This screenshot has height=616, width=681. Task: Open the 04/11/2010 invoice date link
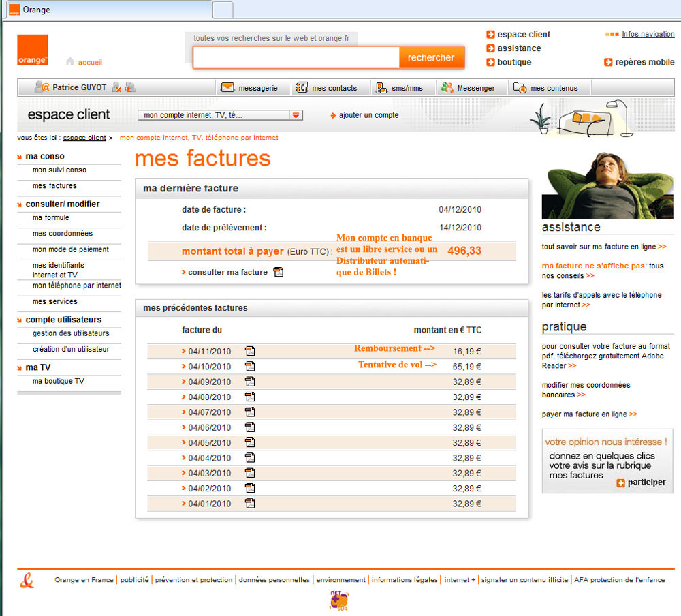point(209,351)
